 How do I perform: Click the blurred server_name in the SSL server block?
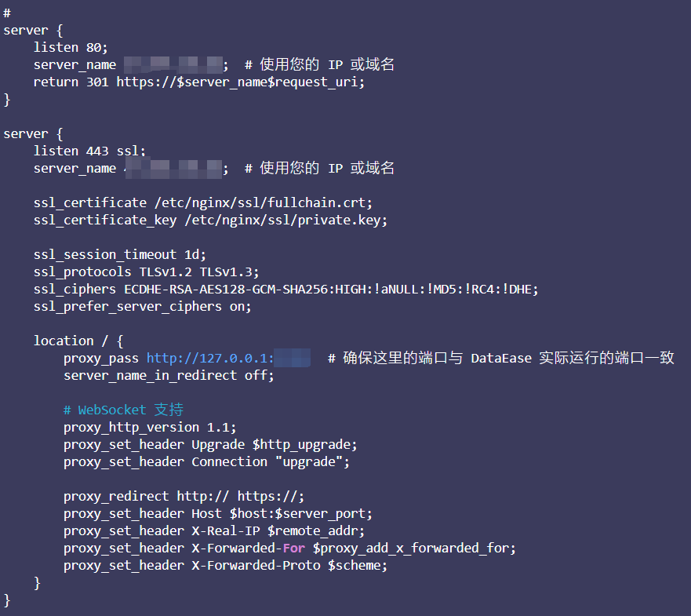[x=173, y=169]
